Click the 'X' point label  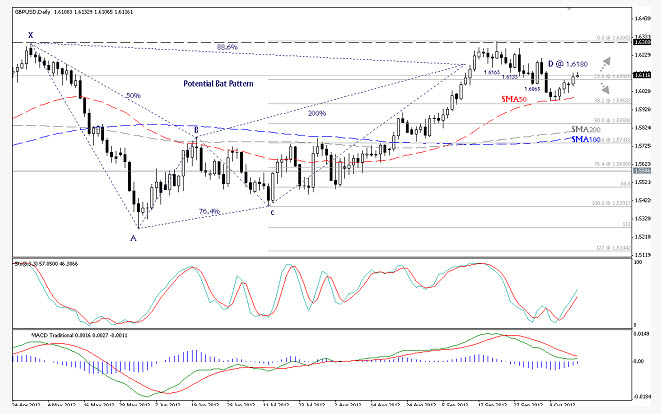tap(31, 35)
